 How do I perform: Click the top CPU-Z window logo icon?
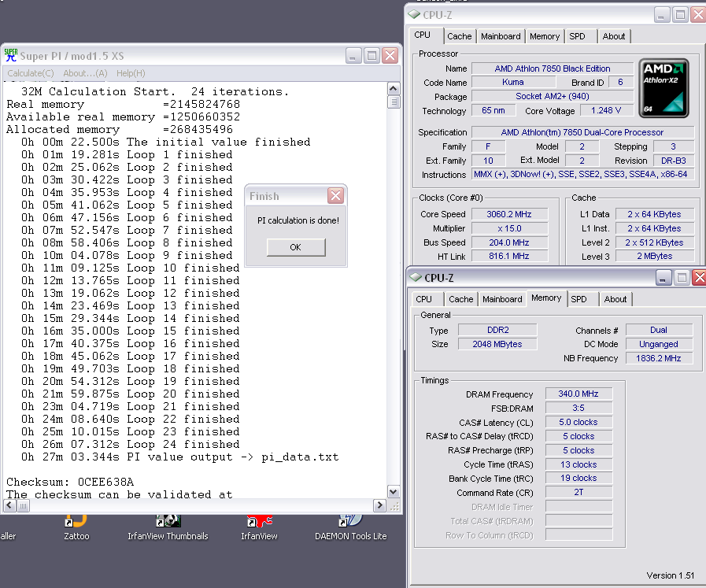[x=414, y=14]
